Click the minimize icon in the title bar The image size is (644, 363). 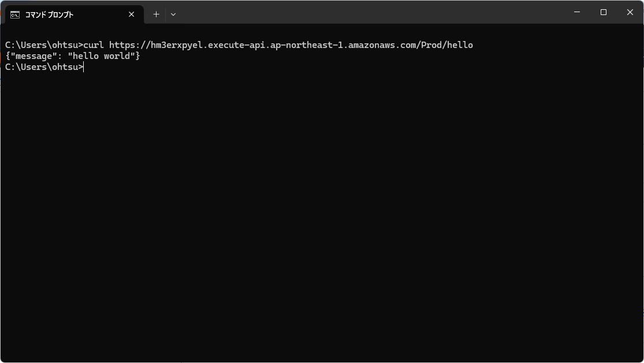pos(576,12)
